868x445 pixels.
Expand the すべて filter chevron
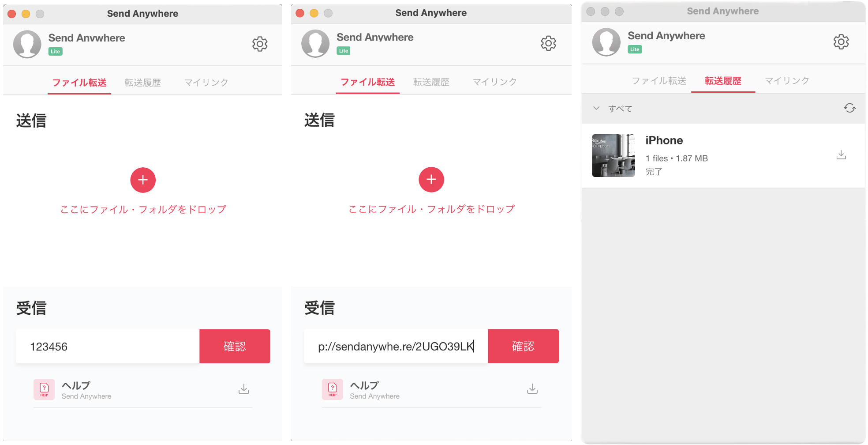pyautogui.click(x=596, y=108)
